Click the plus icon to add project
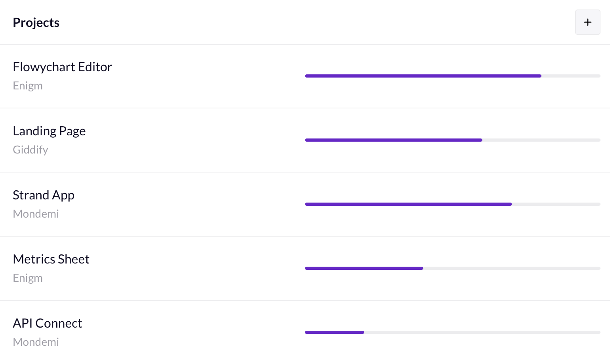610x364 pixels. pyautogui.click(x=587, y=22)
